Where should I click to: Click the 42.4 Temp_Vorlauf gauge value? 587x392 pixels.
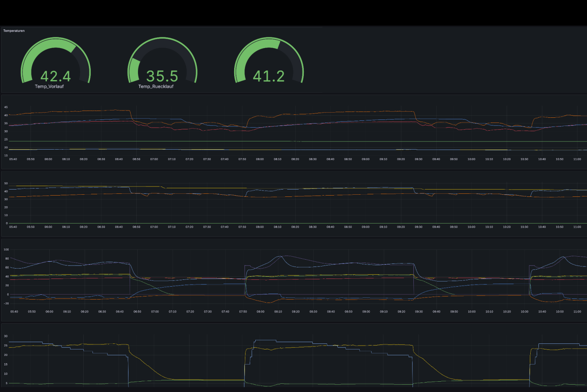click(x=55, y=76)
